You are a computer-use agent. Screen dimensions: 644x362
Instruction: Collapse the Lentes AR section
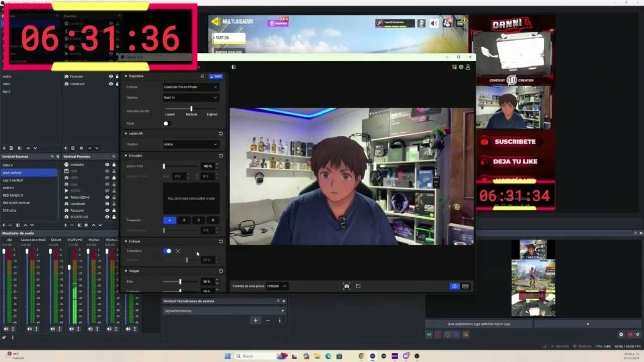click(126, 134)
